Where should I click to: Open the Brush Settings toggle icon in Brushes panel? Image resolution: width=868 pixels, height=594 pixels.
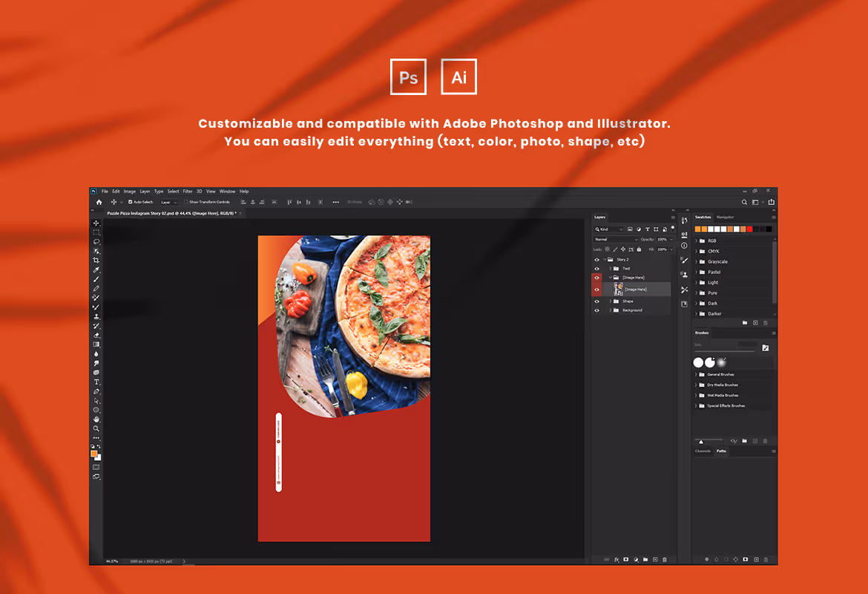point(765,348)
